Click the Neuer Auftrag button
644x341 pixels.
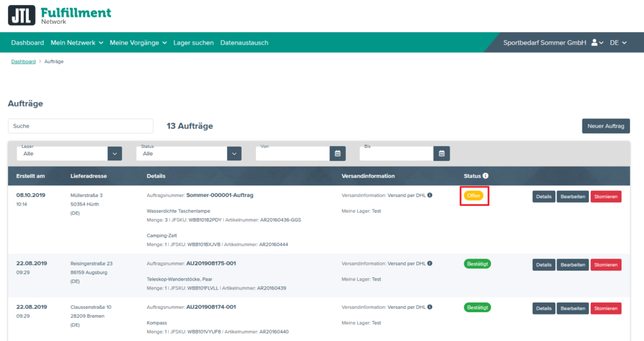point(606,126)
